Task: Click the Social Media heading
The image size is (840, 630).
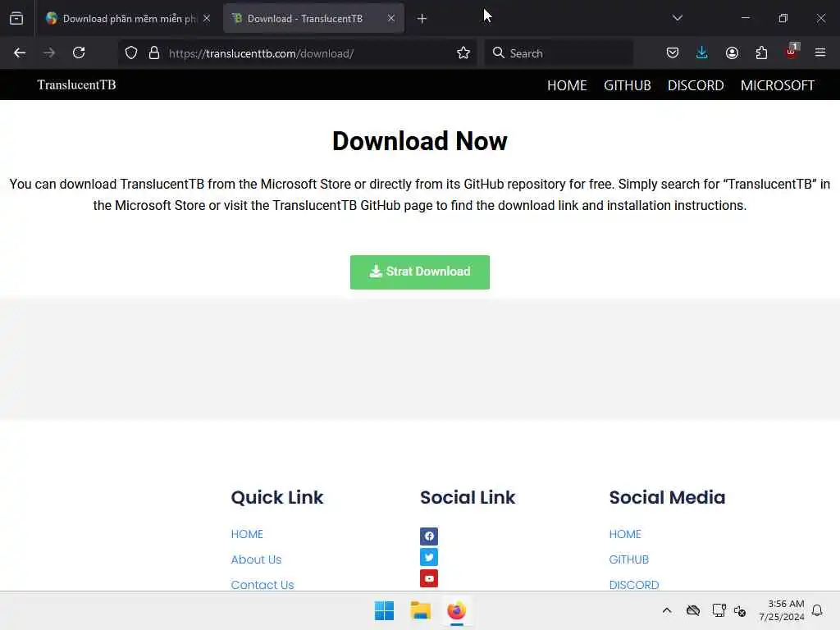Action: pos(667,497)
